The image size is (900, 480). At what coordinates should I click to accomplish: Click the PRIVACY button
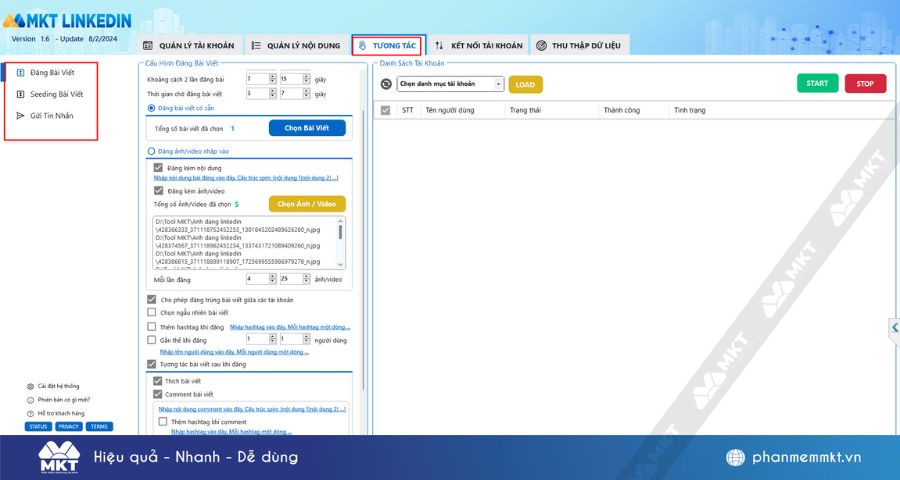(69, 427)
